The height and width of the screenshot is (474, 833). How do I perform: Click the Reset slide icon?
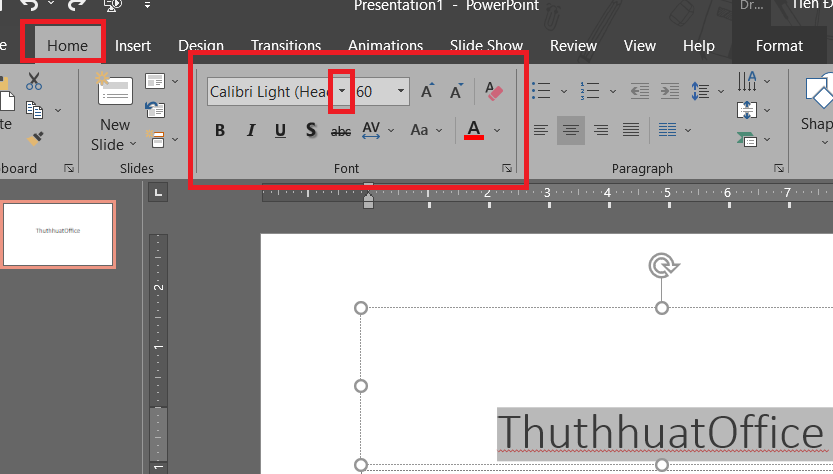pyautogui.click(x=155, y=110)
